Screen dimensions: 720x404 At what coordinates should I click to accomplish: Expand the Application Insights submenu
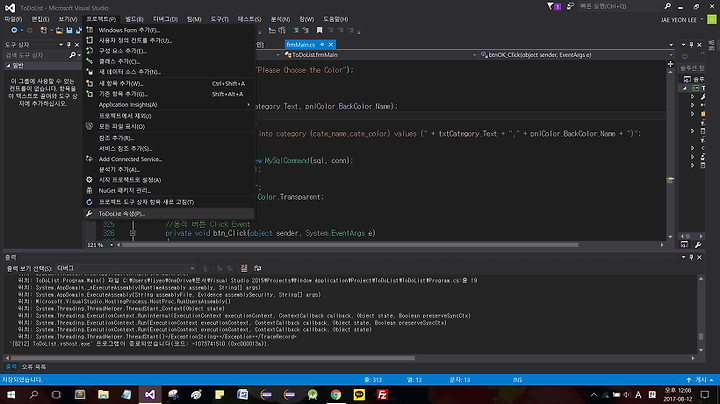pos(169,105)
